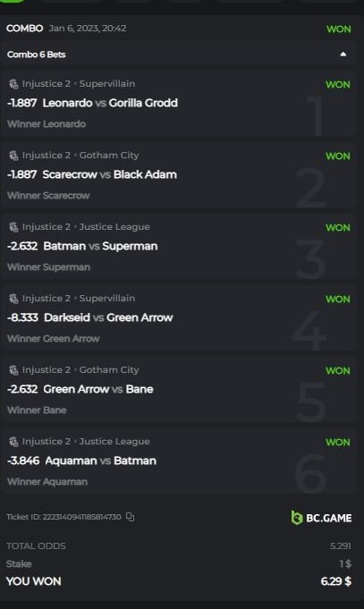Click esports icon on Batman vs Superman bet
Viewport: 364px width, 609px height.
click(13, 226)
